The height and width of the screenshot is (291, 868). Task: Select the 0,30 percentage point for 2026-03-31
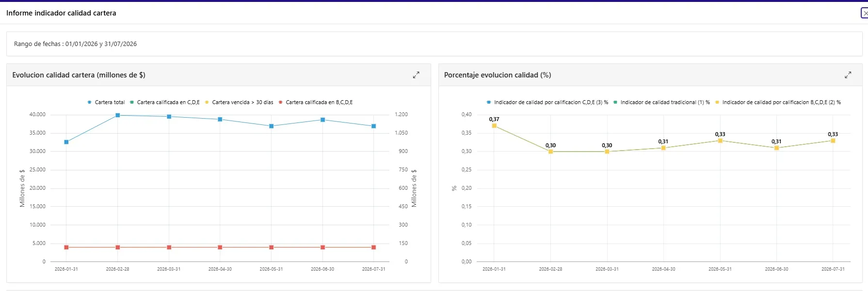[607, 152]
